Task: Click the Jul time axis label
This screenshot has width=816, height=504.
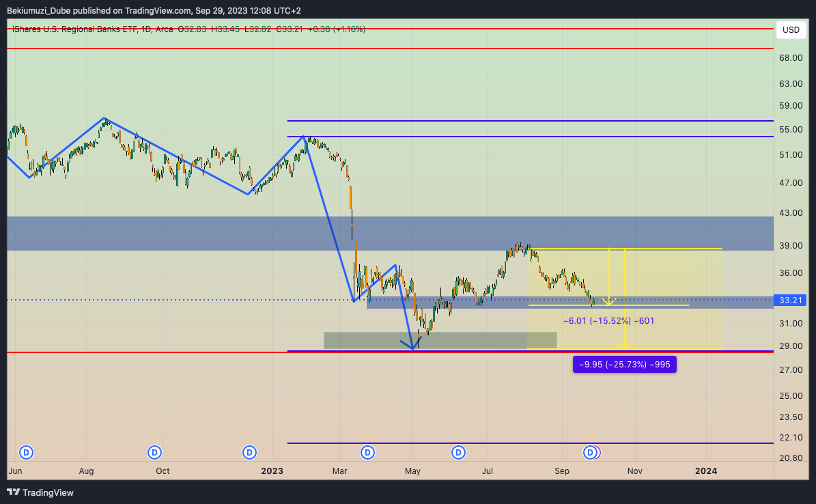Action: tap(487, 471)
